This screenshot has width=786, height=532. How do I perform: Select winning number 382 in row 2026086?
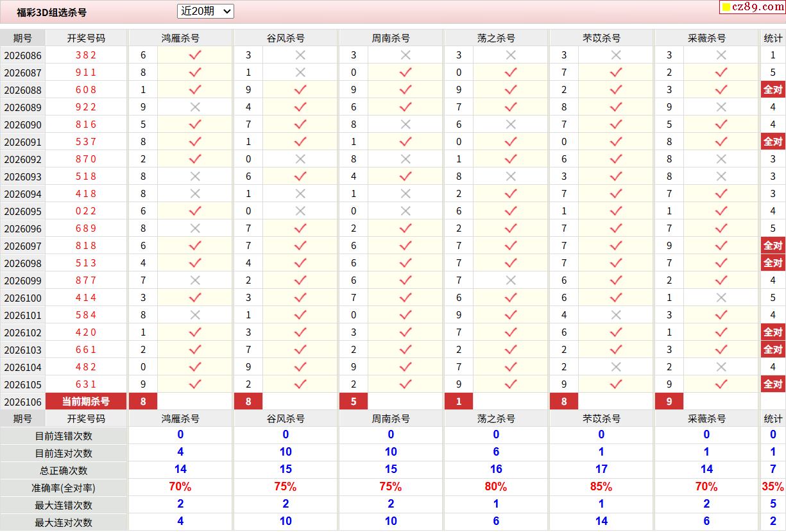click(x=86, y=55)
